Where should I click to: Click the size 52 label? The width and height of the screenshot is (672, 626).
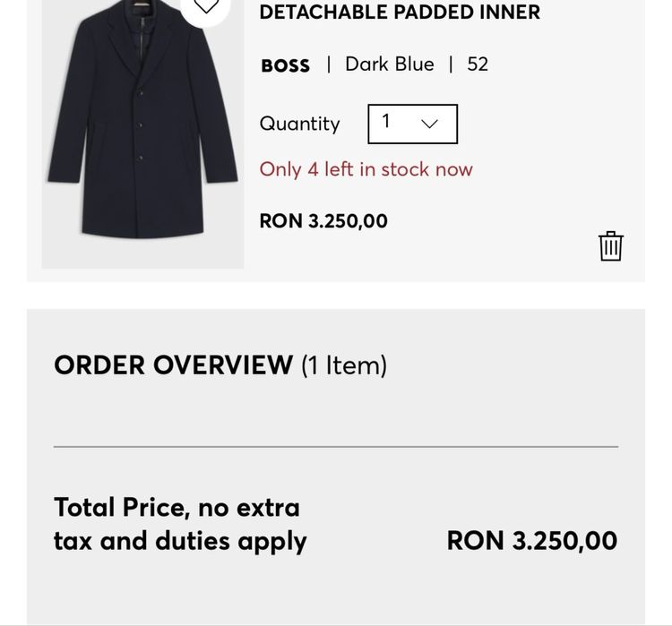pos(478,64)
